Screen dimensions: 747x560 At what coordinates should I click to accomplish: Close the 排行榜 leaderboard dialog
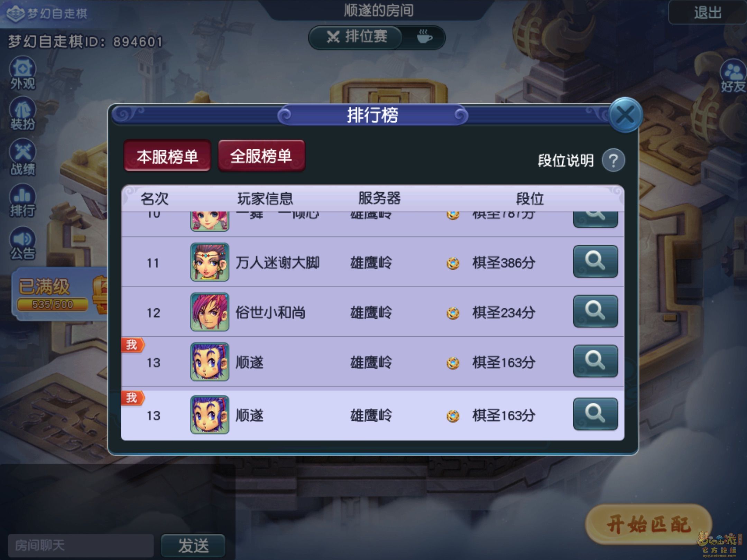coord(625,115)
